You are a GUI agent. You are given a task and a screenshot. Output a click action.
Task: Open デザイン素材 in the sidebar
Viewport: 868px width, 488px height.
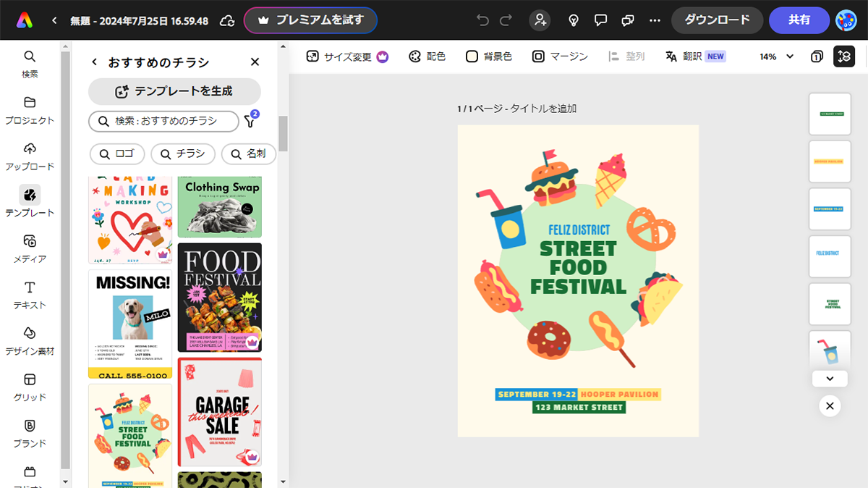[x=29, y=340]
